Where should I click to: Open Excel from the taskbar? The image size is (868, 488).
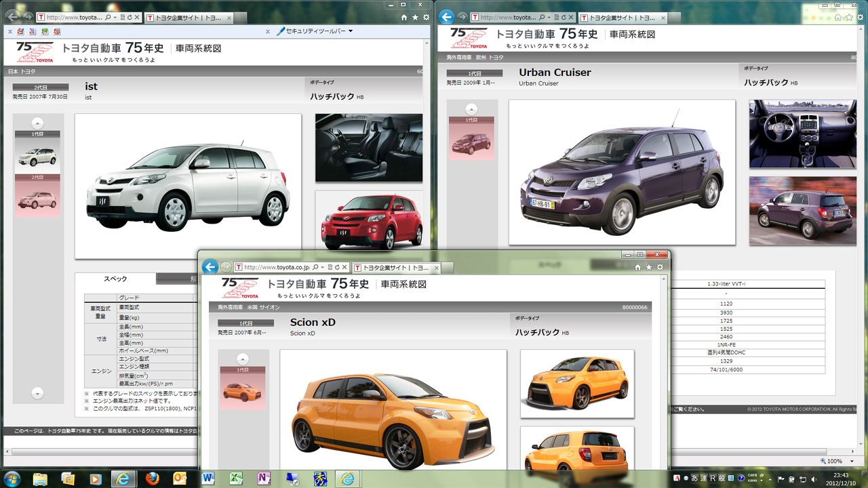236,479
